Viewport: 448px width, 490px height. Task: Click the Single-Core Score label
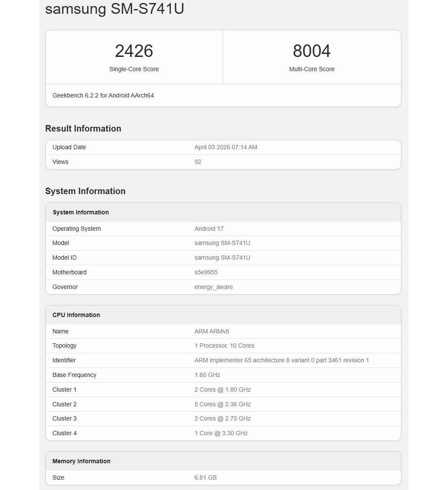point(134,69)
